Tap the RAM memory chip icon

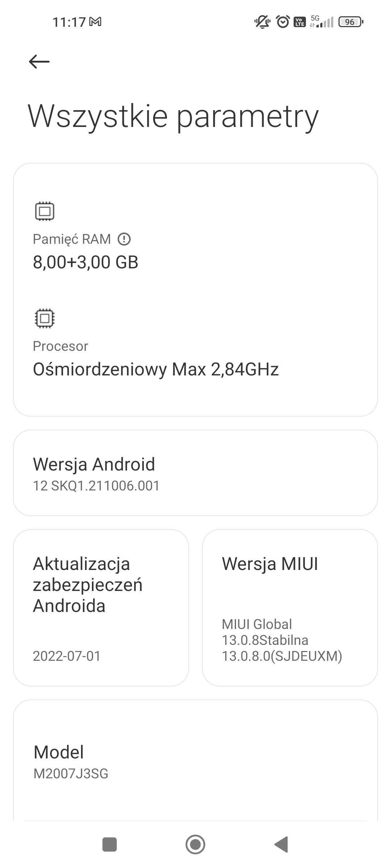tap(45, 211)
